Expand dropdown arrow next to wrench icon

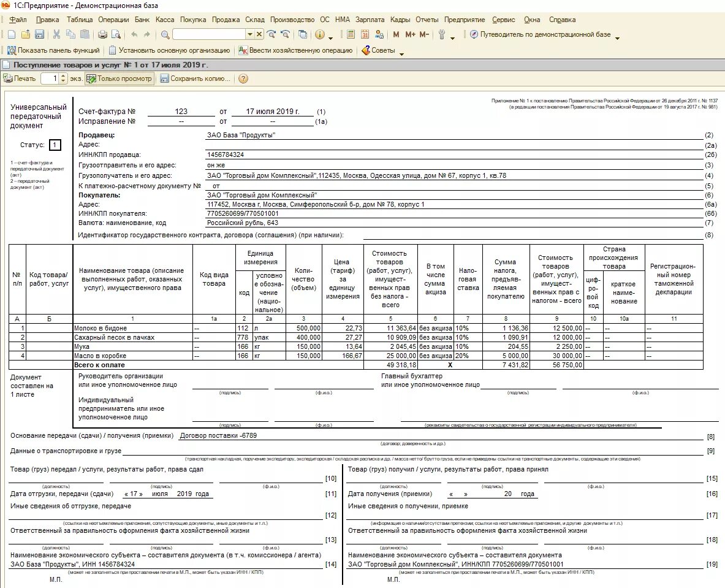pos(453,38)
